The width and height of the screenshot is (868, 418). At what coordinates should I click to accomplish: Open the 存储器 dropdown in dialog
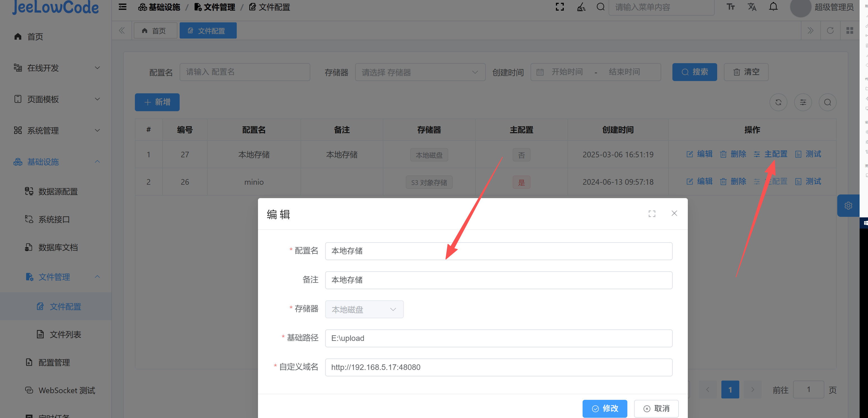click(x=364, y=309)
